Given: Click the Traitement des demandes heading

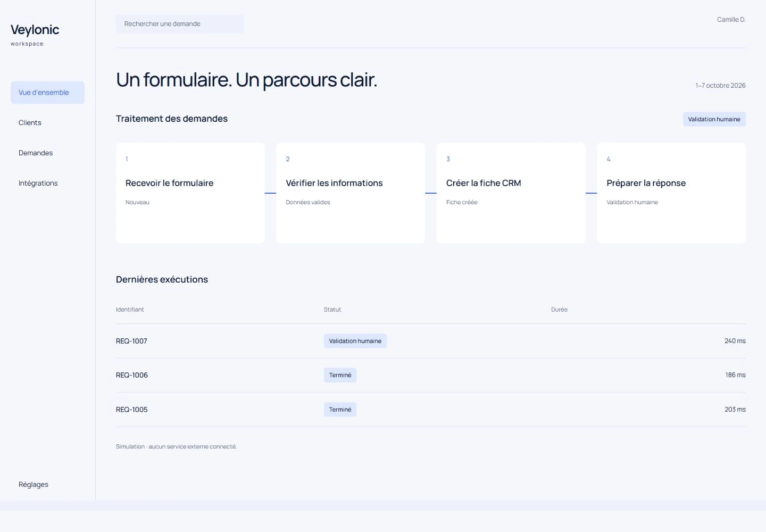Looking at the screenshot, I should [x=172, y=119].
